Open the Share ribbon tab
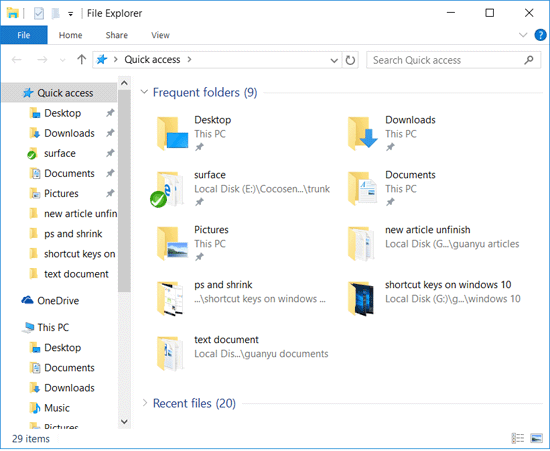 pyautogui.click(x=117, y=35)
